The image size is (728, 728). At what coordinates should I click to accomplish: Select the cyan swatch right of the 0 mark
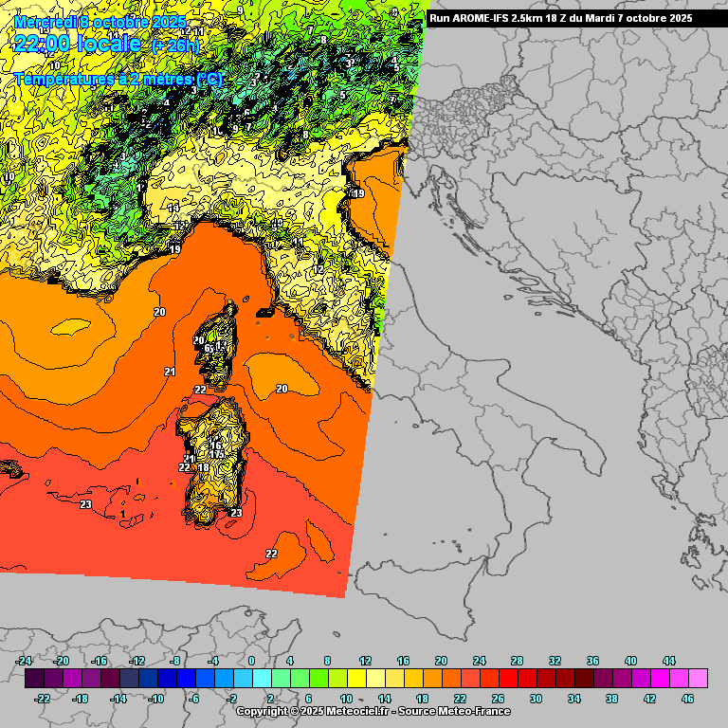261,679
